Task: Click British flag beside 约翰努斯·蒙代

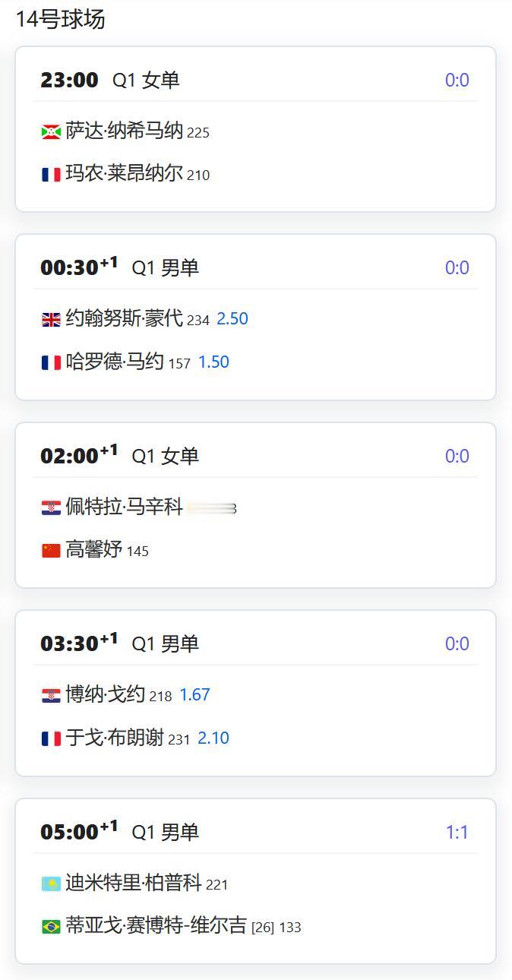Action: click(51, 320)
